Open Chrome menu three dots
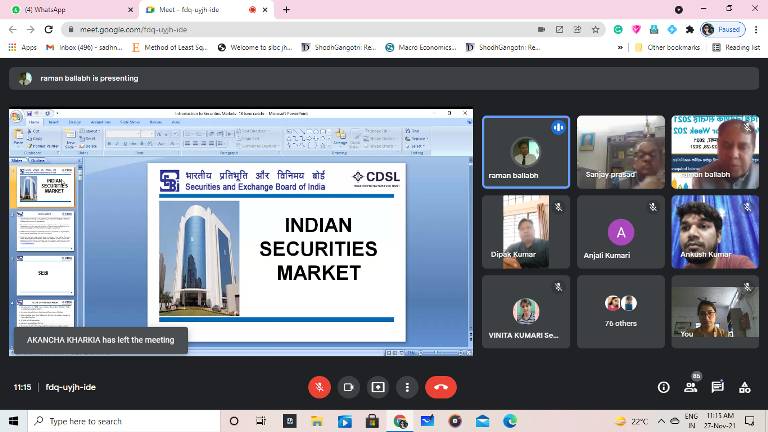 pyautogui.click(x=757, y=29)
